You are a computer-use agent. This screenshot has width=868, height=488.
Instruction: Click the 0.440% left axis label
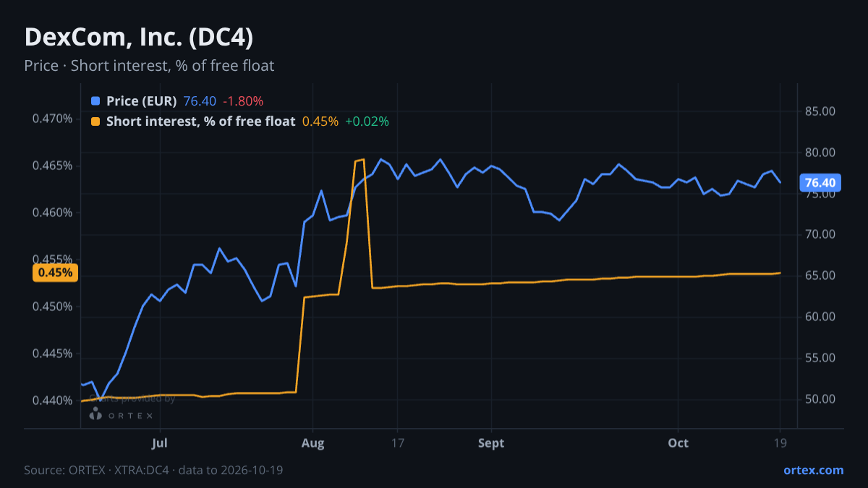[x=53, y=401]
